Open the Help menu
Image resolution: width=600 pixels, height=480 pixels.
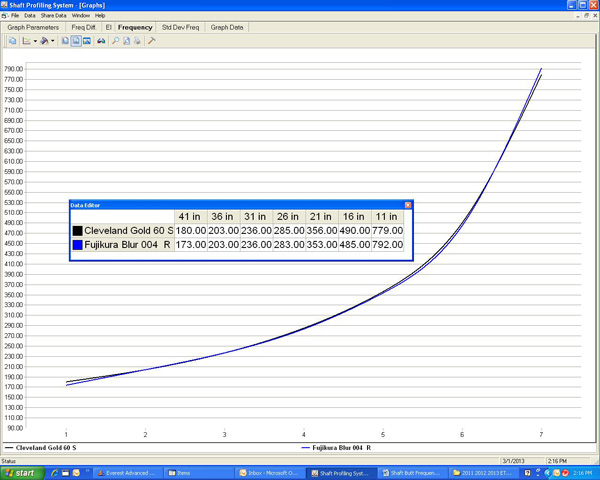(x=100, y=16)
